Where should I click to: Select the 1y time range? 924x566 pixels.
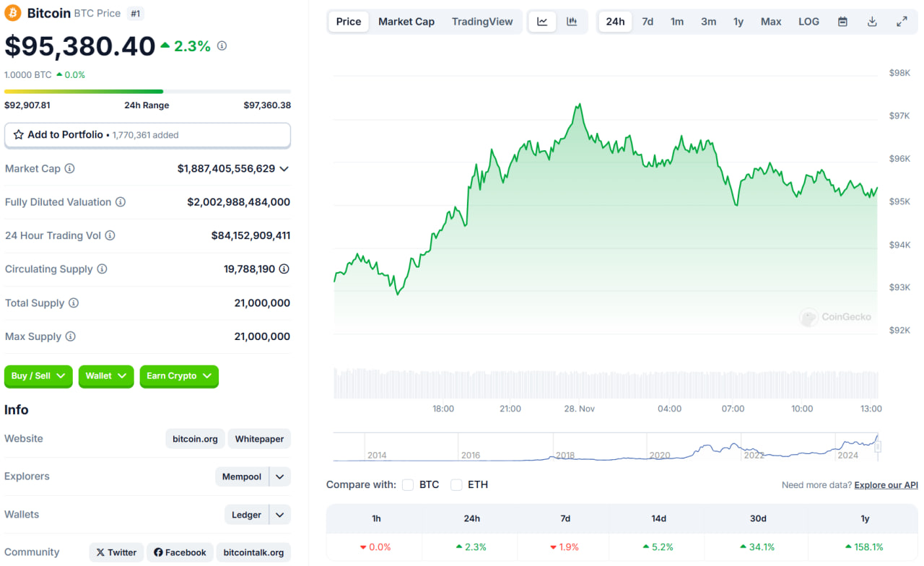738,22
